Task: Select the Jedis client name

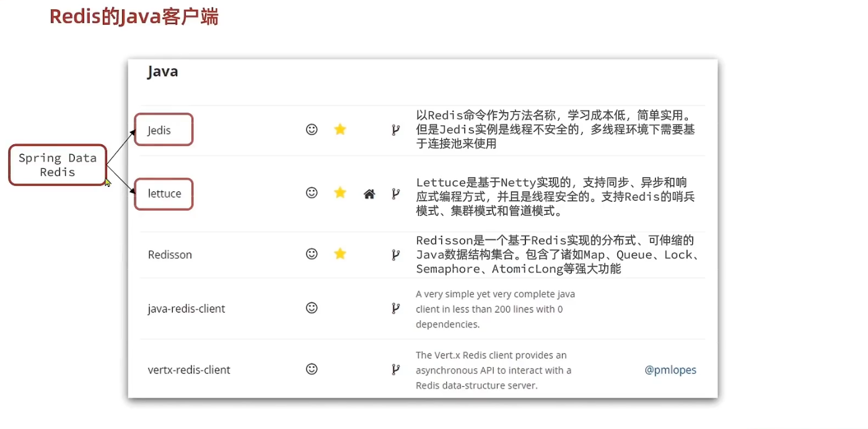Action: tap(159, 130)
